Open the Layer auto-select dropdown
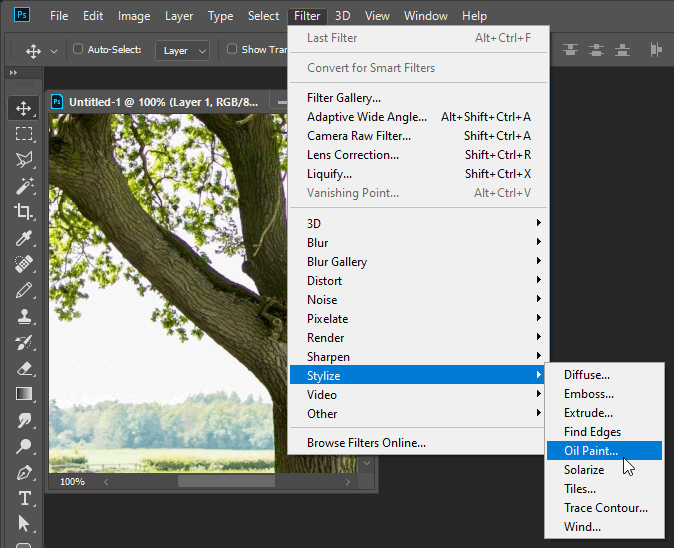The width and height of the screenshot is (674, 548). click(x=184, y=50)
